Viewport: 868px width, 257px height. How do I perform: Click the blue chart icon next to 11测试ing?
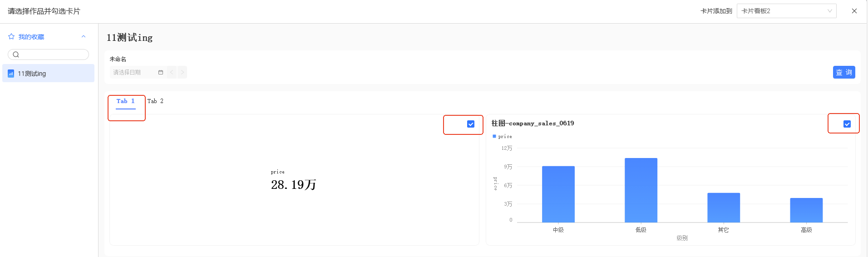(x=11, y=74)
